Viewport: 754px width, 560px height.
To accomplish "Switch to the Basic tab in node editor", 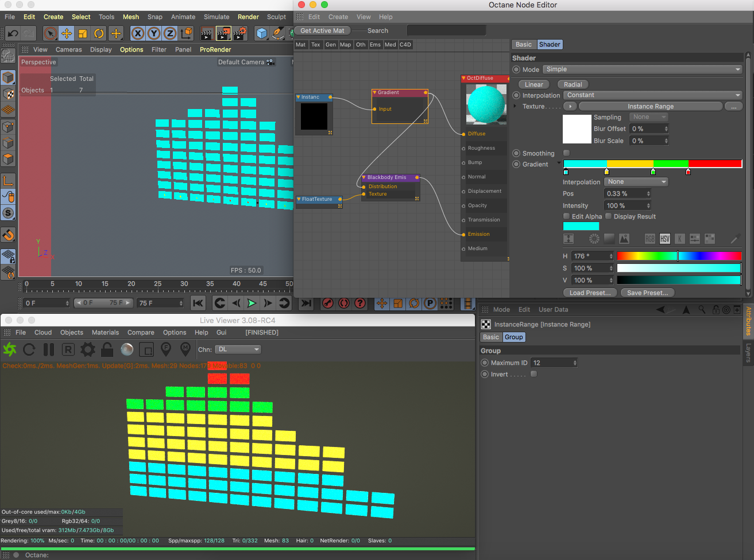I will [x=524, y=44].
